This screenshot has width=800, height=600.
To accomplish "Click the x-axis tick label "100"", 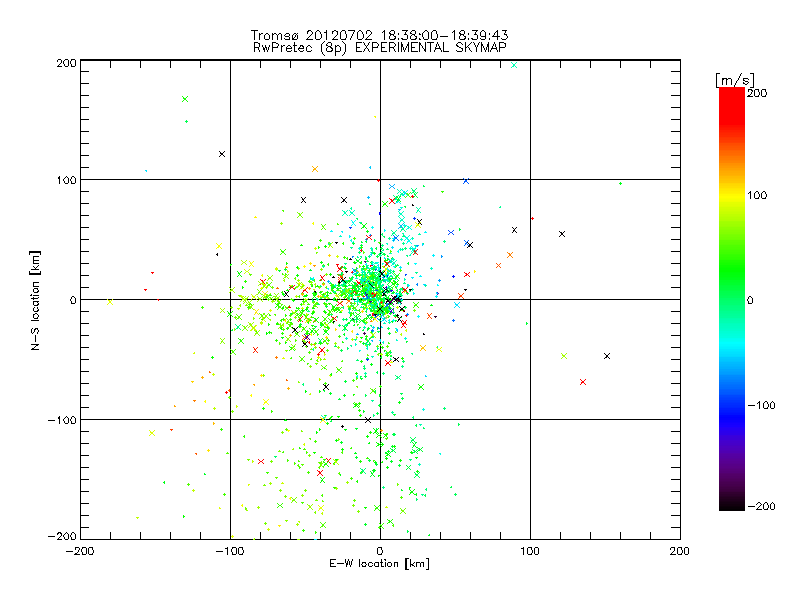I will (530, 551).
